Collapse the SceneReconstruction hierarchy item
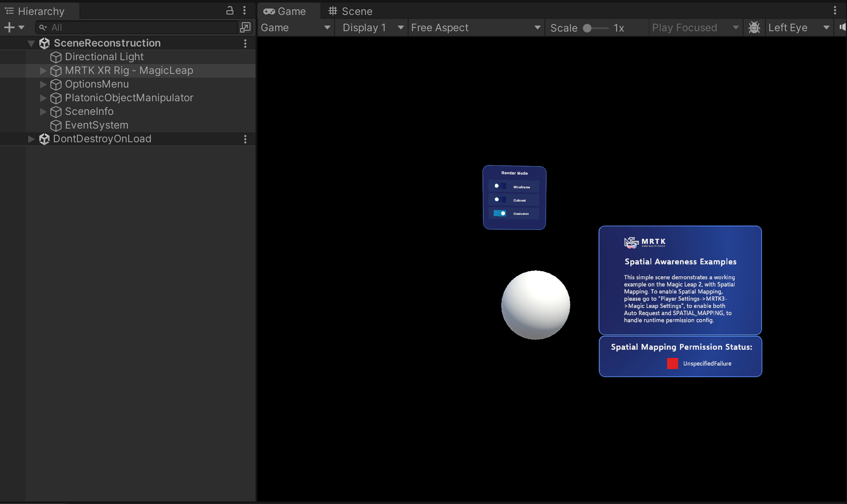847x504 pixels. pyautogui.click(x=31, y=43)
